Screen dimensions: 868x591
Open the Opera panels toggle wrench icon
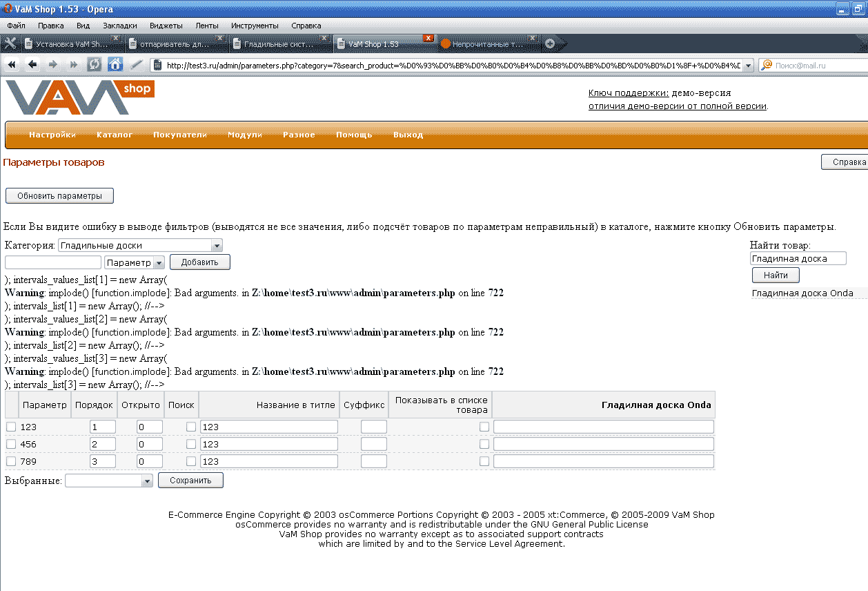click(x=10, y=43)
